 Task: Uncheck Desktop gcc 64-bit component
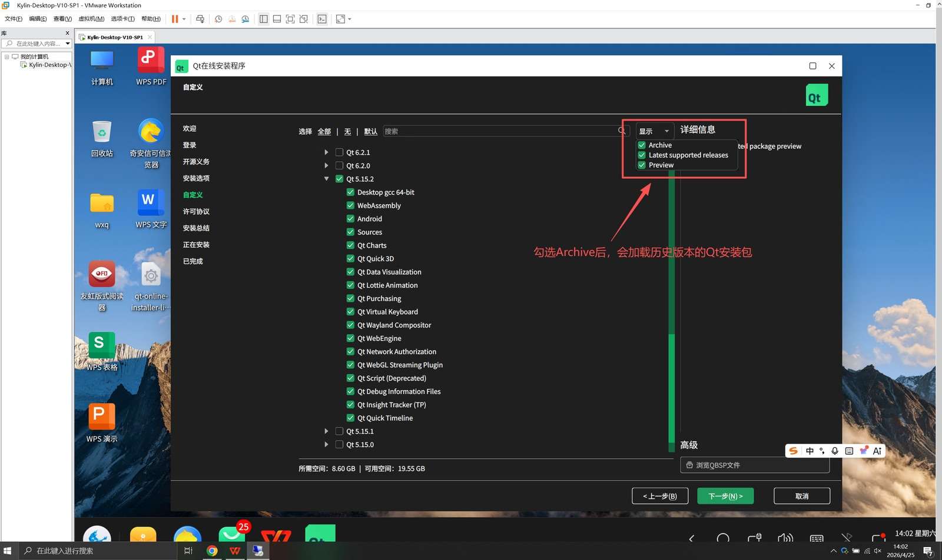coord(350,192)
